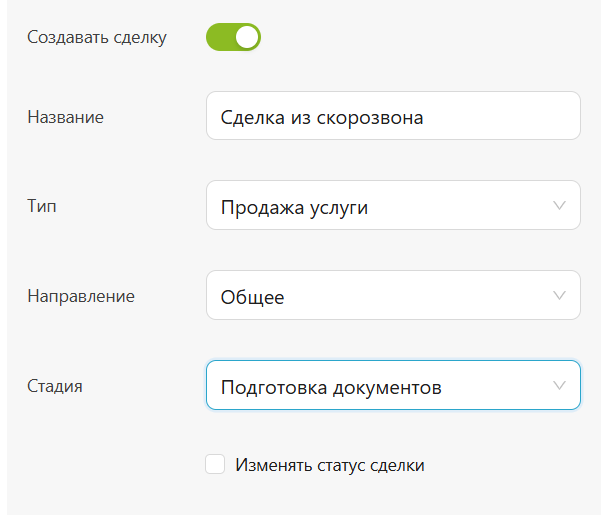Screen dimensions: 607x515
Task: Click the Название field label
Action: 66,117
